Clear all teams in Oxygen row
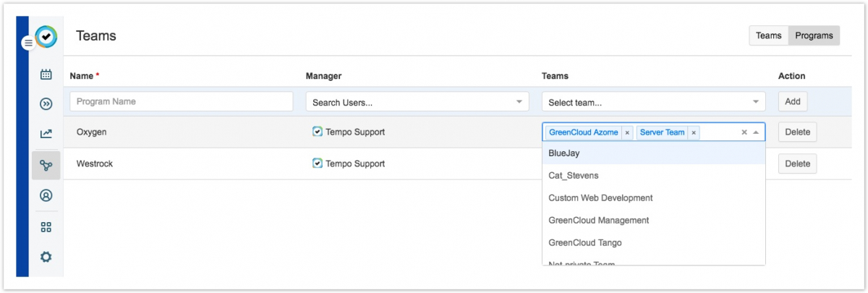This screenshot has height=293, width=868. (x=744, y=132)
